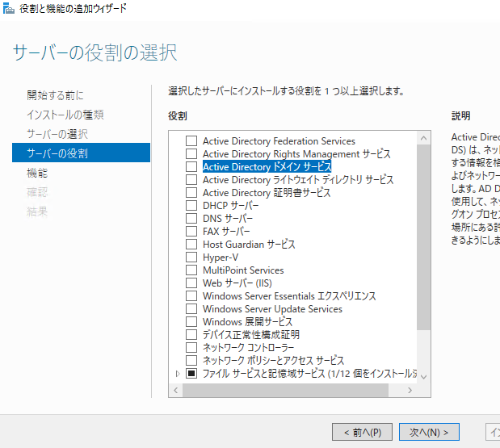Expand ファイル サービスと記憶域サービス tree node
The height and width of the screenshot is (448, 500).
point(178,374)
